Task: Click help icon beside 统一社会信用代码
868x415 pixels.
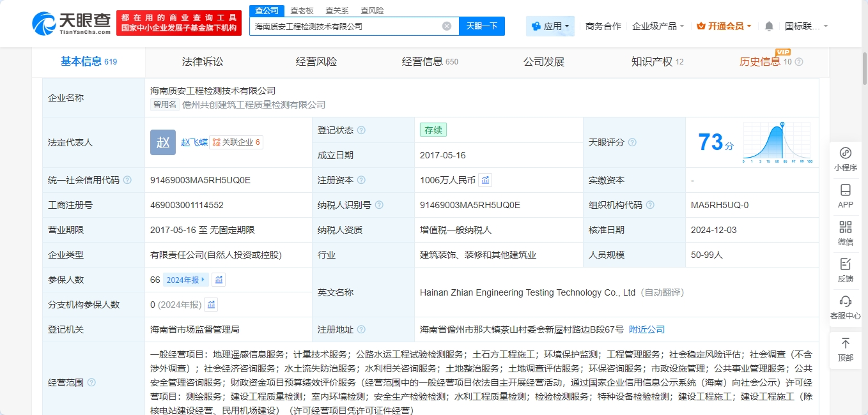Action: (127, 180)
